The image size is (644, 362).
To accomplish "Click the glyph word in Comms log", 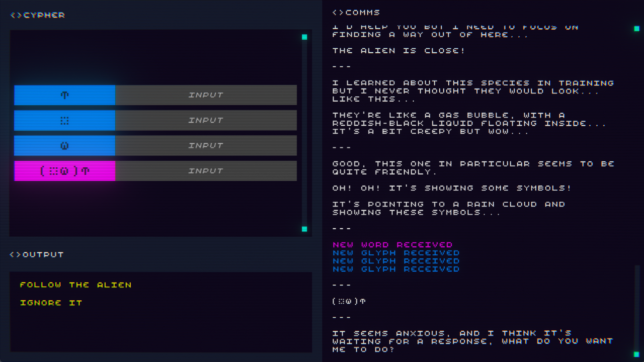I will [x=349, y=301].
